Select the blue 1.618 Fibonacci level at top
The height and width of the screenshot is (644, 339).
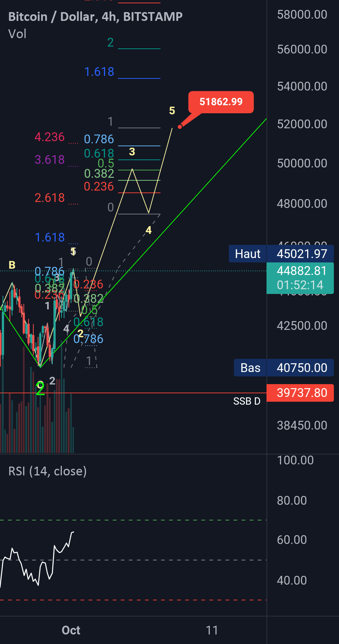[99, 72]
